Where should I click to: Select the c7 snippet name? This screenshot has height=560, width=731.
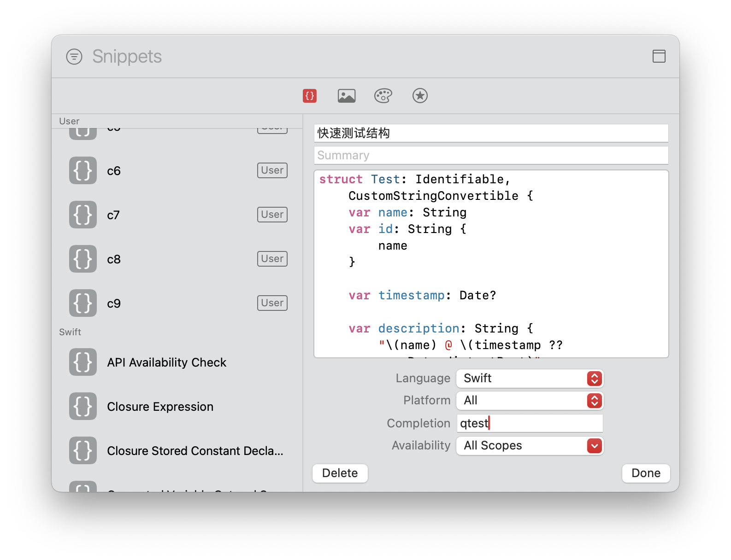coord(113,215)
